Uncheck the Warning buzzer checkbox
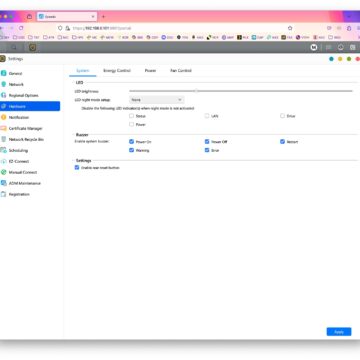The height and width of the screenshot is (360, 360). tap(131, 150)
